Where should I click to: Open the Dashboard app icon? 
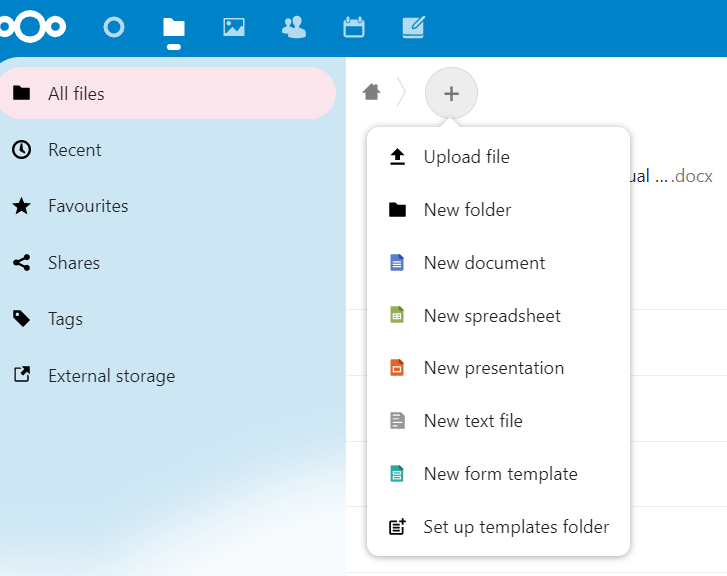pyautogui.click(x=114, y=27)
